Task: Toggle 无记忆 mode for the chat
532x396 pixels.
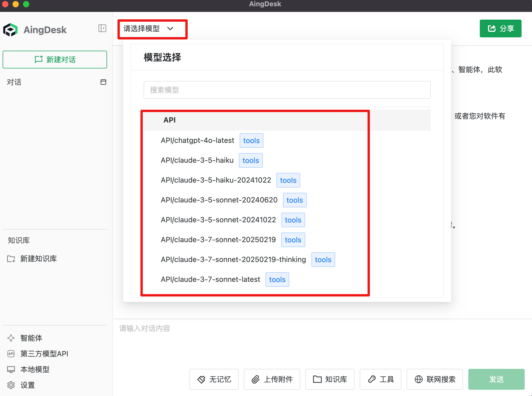Action: click(x=214, y=379)
